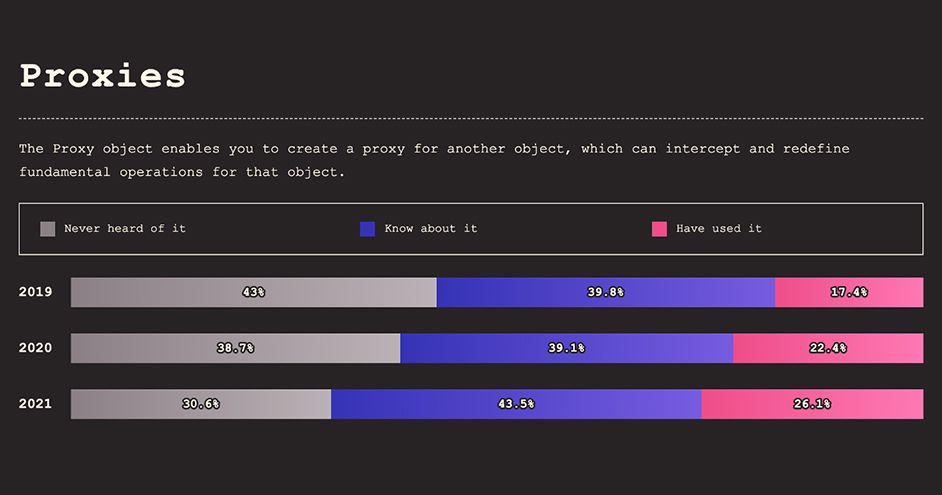
Task: Click the 2019 row label
Action: click(35, 292)
